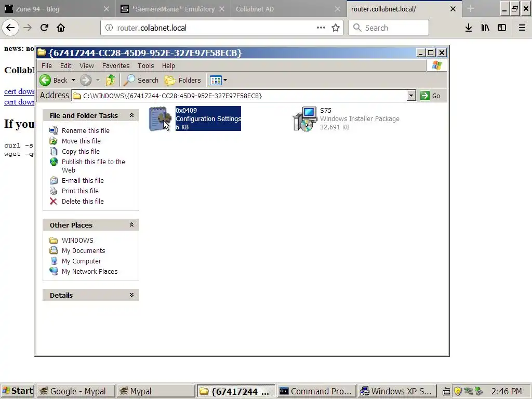Click Rename this file task
This screenshot has height=399, width=532.
click(x=86, y=130)
